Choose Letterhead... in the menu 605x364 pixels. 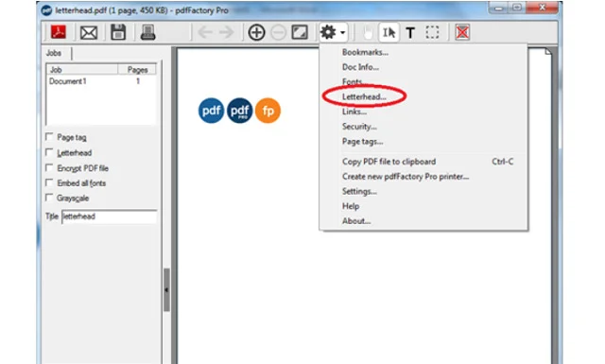tap(364, 96)
